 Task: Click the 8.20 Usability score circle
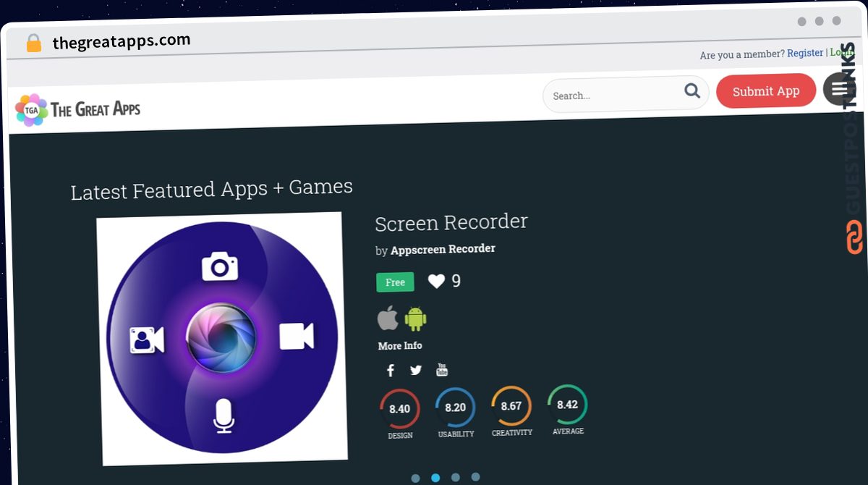pyautogui.click(x=456, y=408)
